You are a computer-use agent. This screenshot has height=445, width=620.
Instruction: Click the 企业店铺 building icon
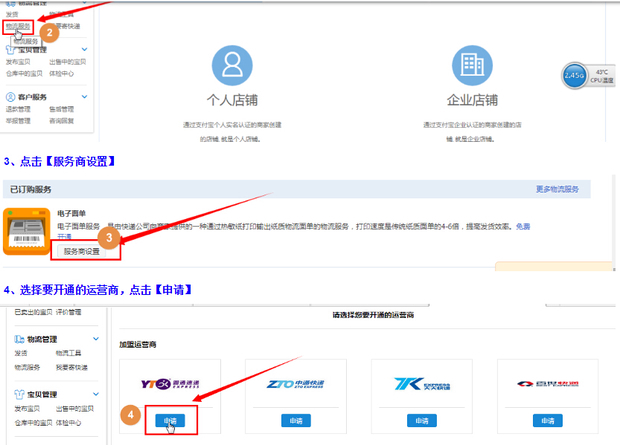click(472, 66)
